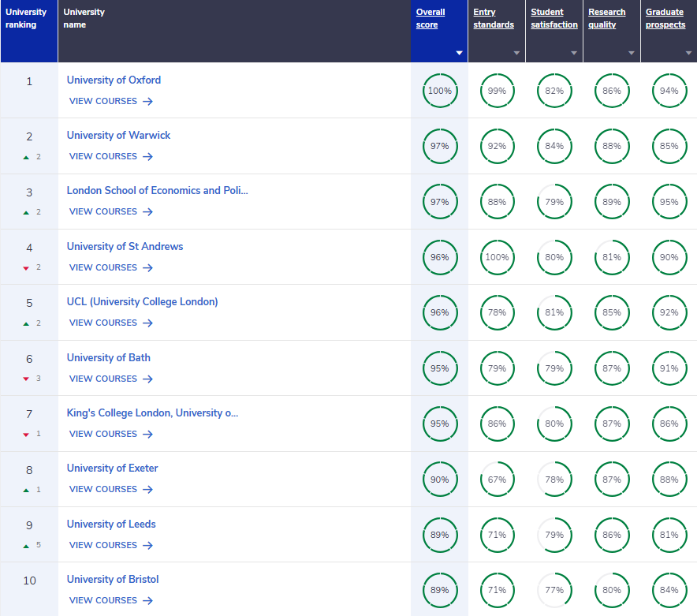Click Warwick's 88% research quality circle
Viewport: 697px width, 616px height.
[x=612, y=146]
